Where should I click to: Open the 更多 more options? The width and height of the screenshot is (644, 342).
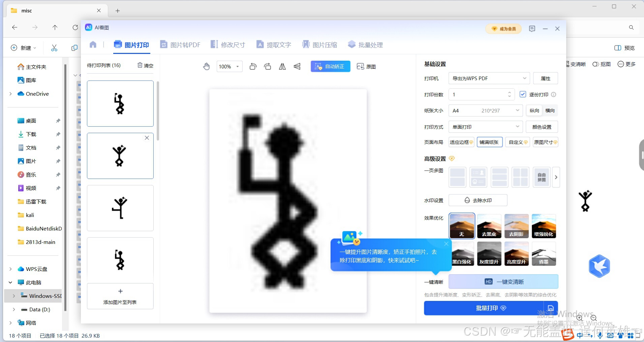[626, 64]
